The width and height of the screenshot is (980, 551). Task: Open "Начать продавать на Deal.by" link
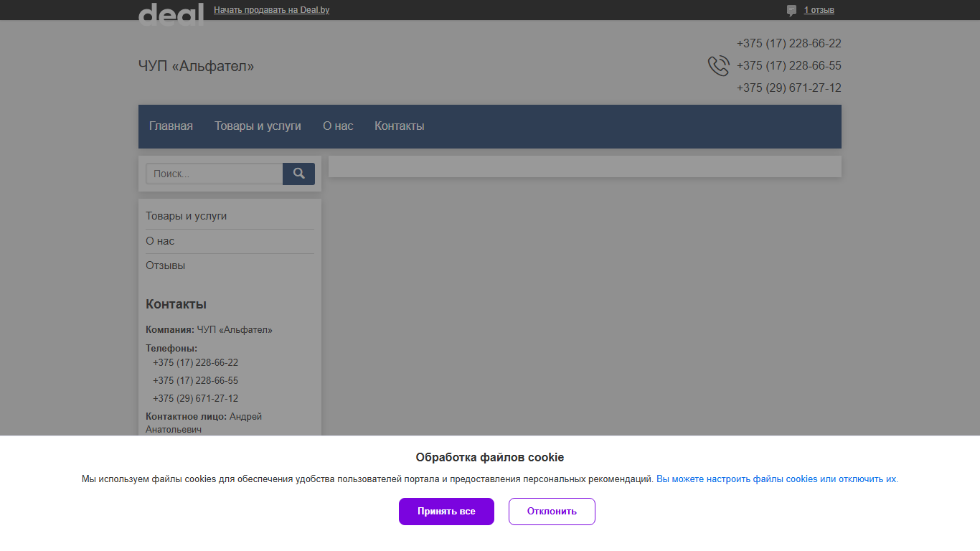tap(271, 10)
